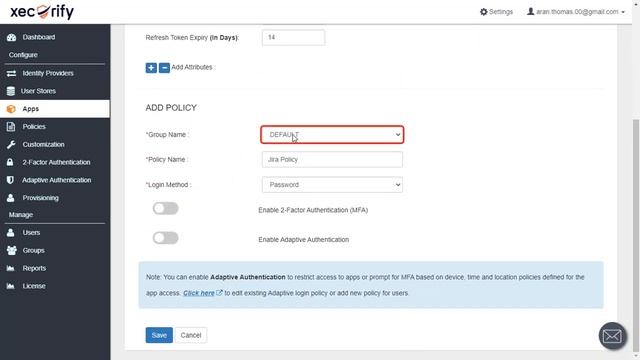Toggle Enable 2-Factor Authentication (MFA) switch
Image resolution: width=640 pixels, height=360 pixels.
coord(165,209)
